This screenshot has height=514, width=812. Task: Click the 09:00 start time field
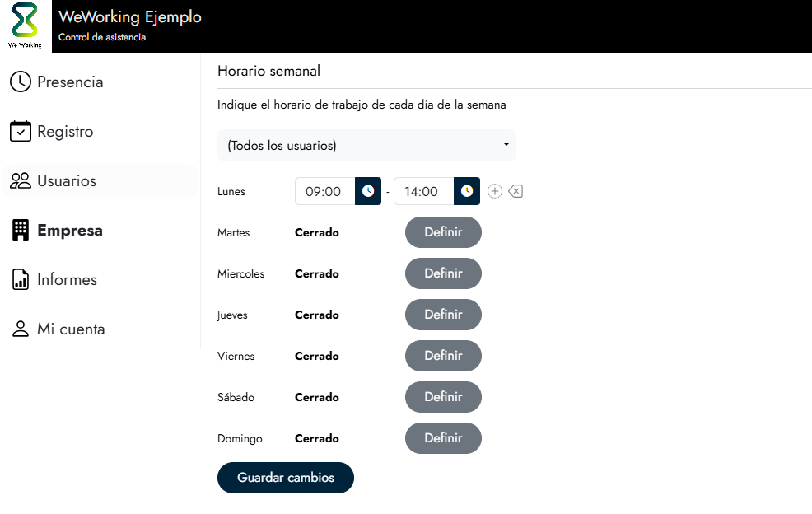pyautogui.click(x=324, y=191)
